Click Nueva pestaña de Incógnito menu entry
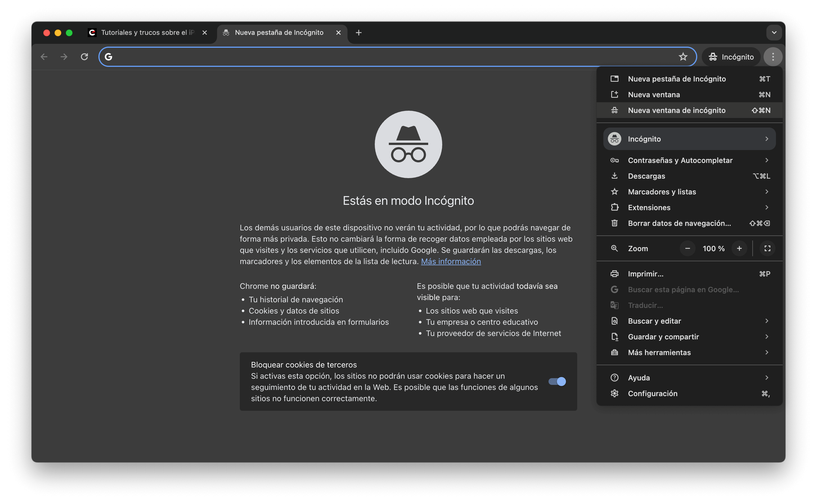This screenshot has height=504, width=817. pyautogui.click(x=677, y=79)
